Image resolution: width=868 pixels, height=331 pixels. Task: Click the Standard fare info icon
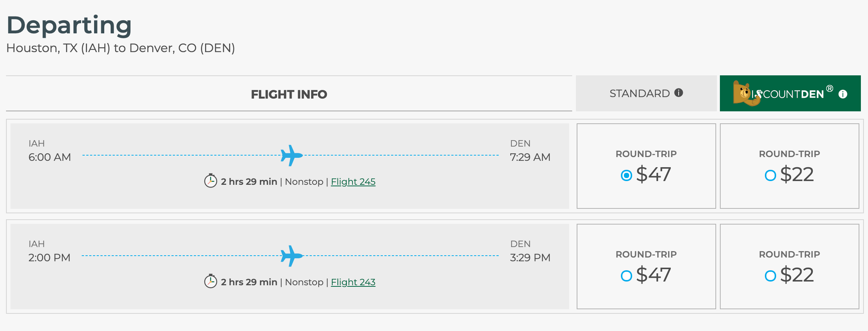coord(679,93)
